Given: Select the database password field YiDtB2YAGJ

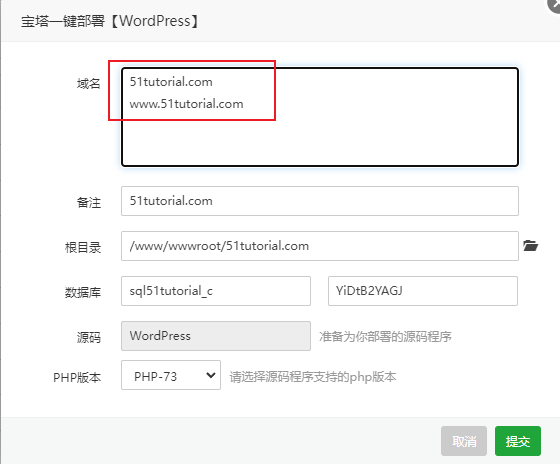Looking at the screenshot, I should [423, 291].
